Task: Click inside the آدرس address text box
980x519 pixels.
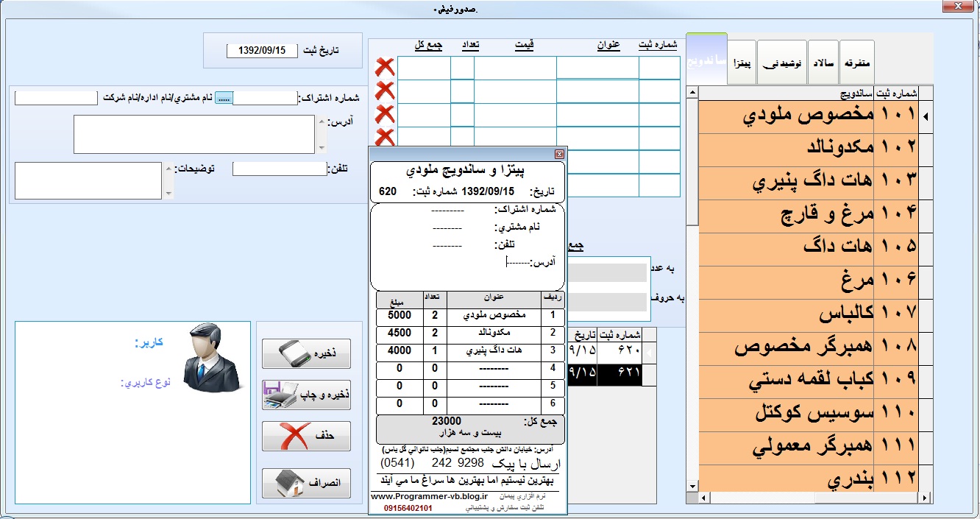Action: pyautogui.click(x=194, y=134)
